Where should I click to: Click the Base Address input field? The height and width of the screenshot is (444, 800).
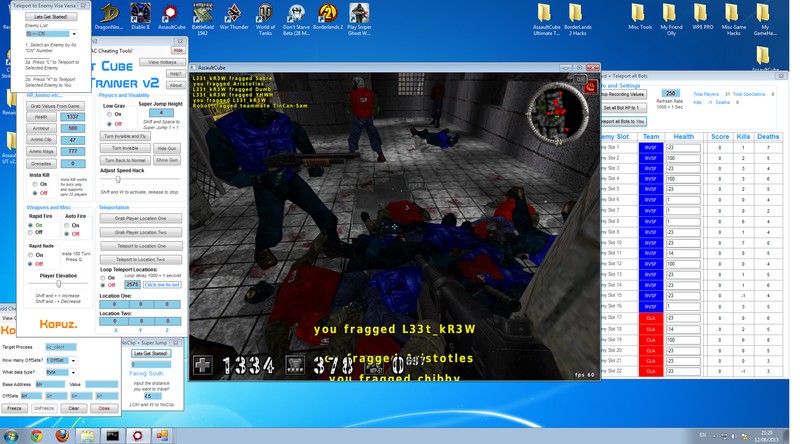point(50,384)
